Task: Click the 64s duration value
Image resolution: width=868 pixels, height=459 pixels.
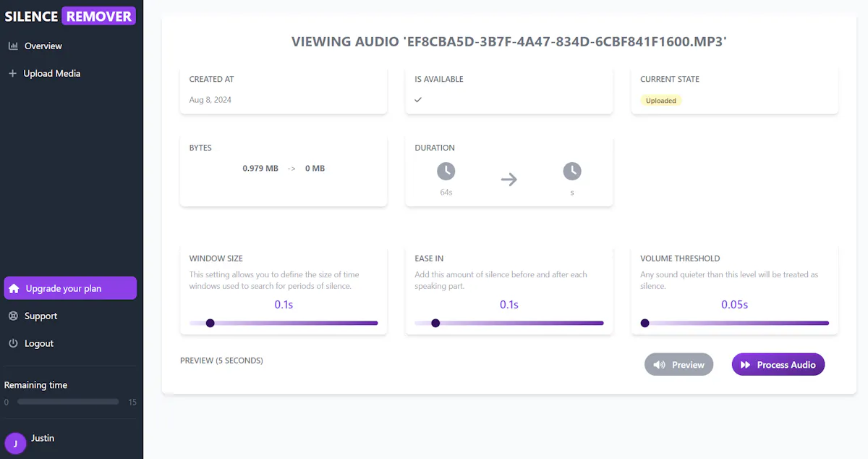Action: pos(446,193)
